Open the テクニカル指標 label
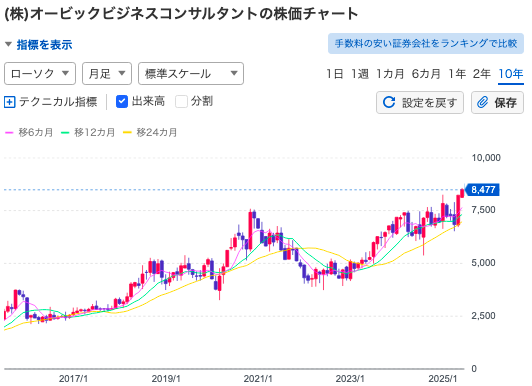 (x=58, y=102)
